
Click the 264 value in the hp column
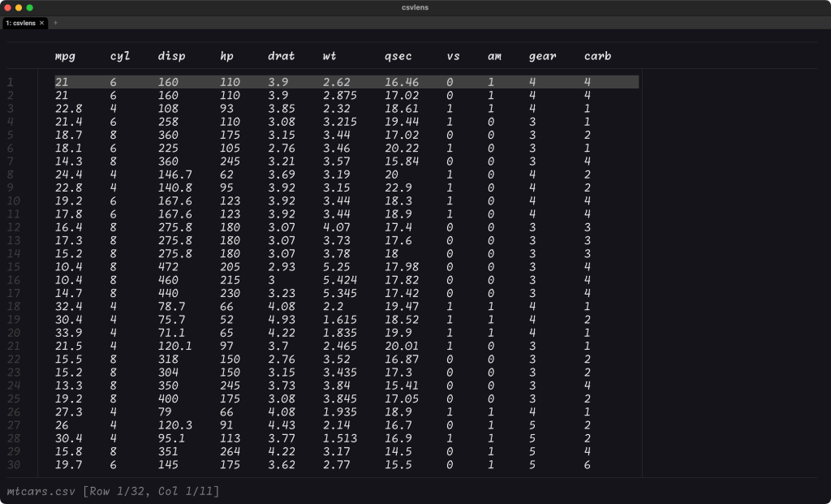(230, 452)
